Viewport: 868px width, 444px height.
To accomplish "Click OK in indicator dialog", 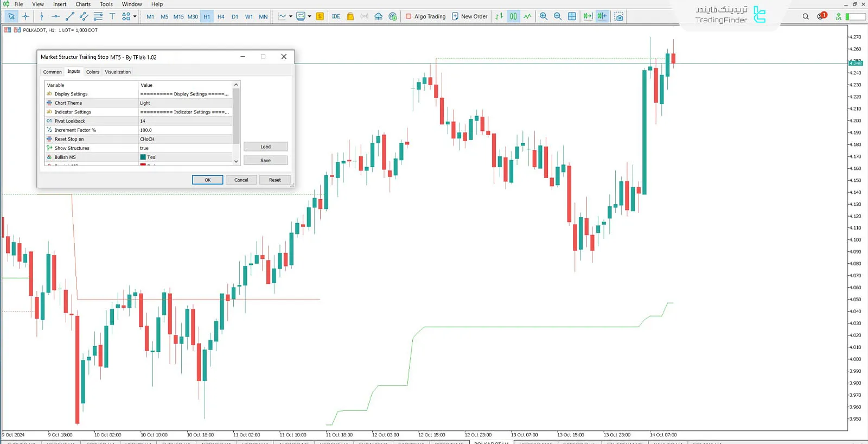I will point(208,180).
